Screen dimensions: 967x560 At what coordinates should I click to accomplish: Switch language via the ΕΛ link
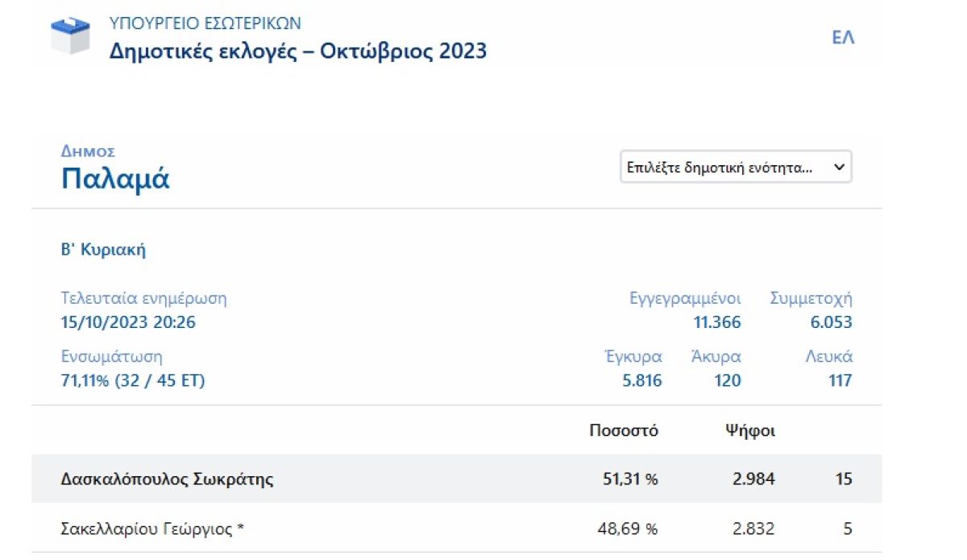843,38
